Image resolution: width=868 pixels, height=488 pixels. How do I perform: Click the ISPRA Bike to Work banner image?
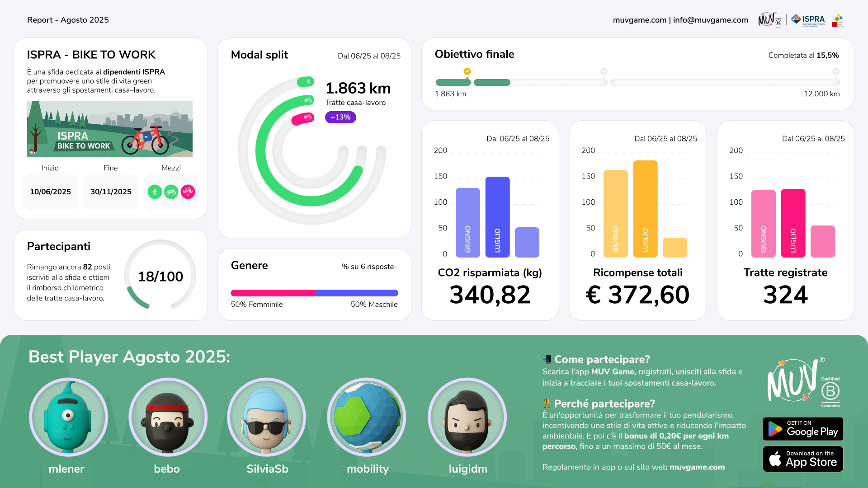point(110,129)
